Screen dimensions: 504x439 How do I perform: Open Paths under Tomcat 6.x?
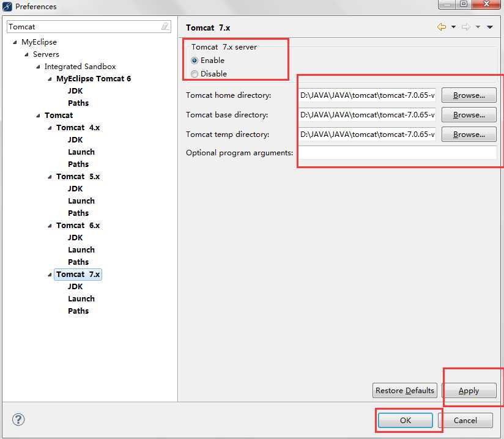[78, 262]
